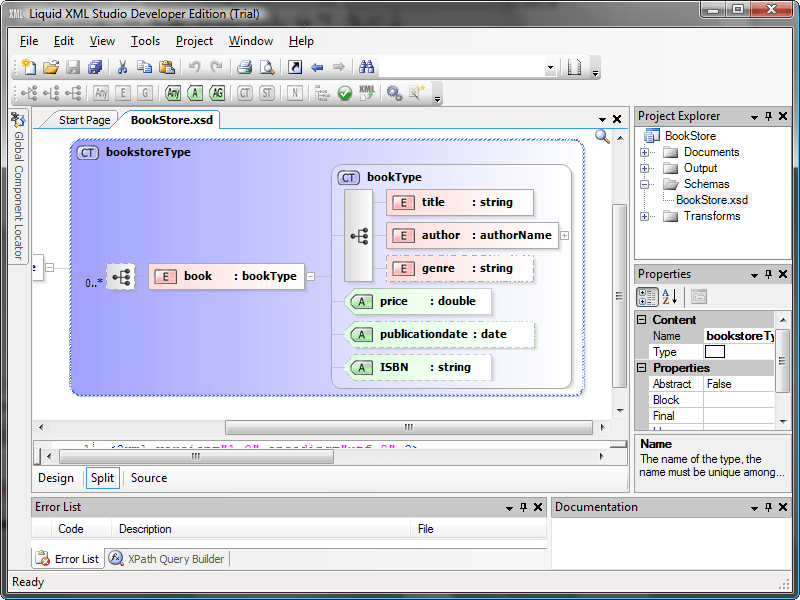Viewport: 800px width, 600px height.
Task: Click the Alphabetical sort icon in Properties
Action: pyautogui.click(x=670, y=297)
